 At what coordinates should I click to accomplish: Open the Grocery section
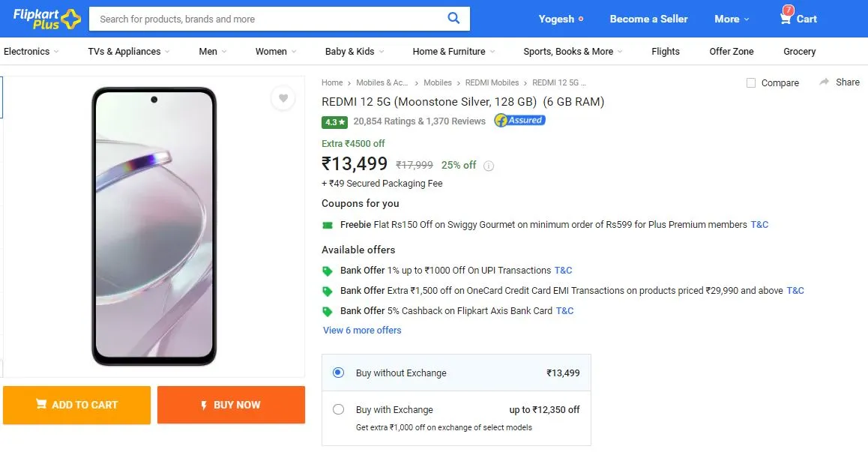click(x=799, y=52)
